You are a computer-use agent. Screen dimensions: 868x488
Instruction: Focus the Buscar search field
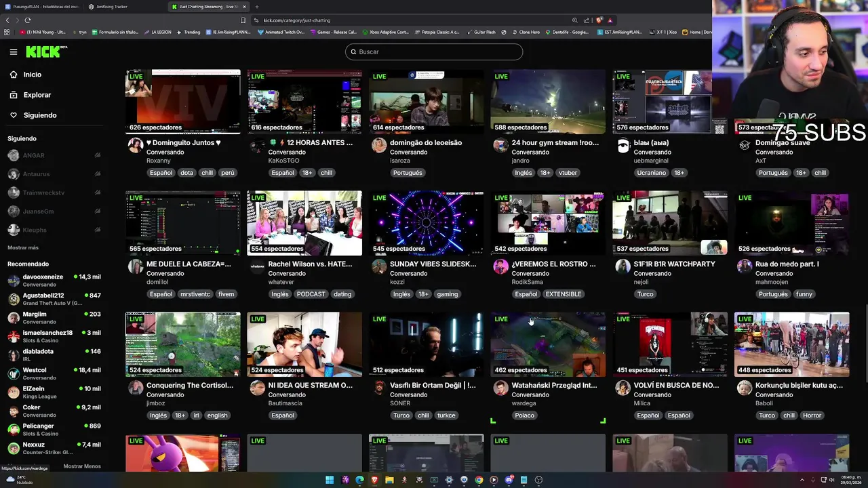[434, 52]
